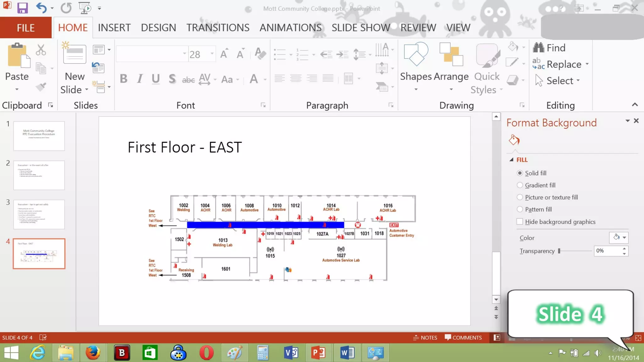Switch to the DESIGN tab
Image resolution: width=644 pixels, height=362 pixels.
pyautogui.click(x=158, y=28)
